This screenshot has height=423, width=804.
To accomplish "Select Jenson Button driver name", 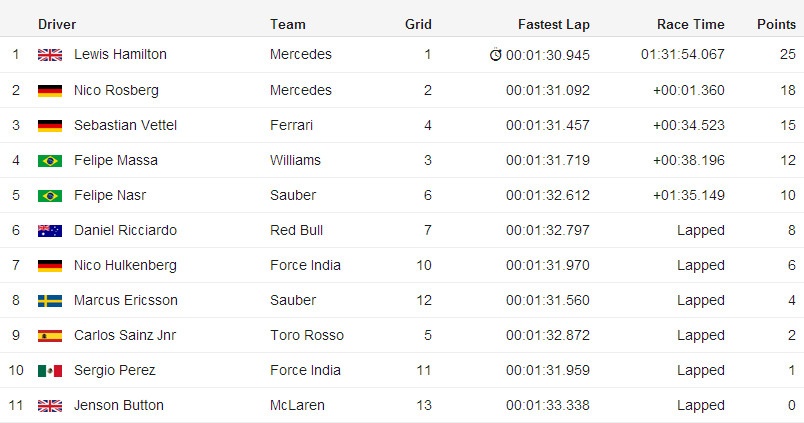I will [x=118, y=405].
